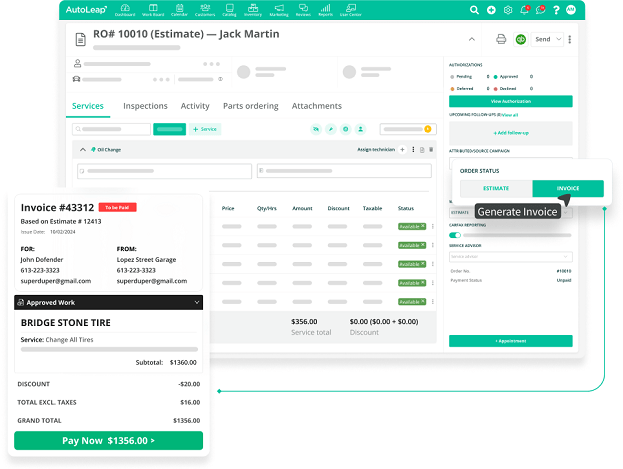Open the settings gear in the header
The image size is (623, 469).
coord(508,10)
